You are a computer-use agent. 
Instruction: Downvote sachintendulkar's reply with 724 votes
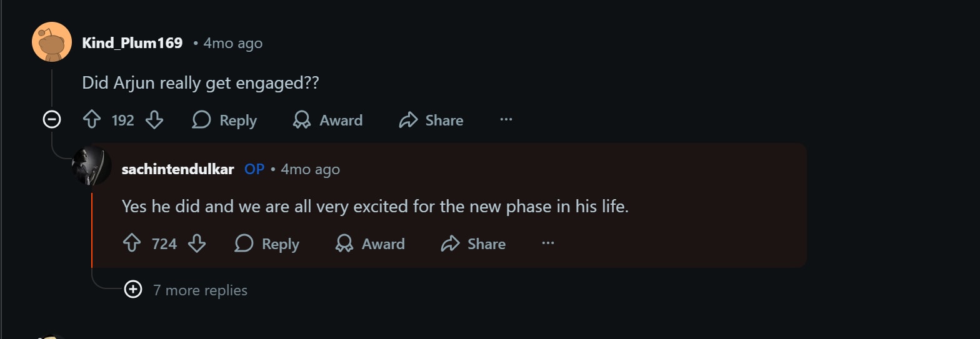[197, 243]
